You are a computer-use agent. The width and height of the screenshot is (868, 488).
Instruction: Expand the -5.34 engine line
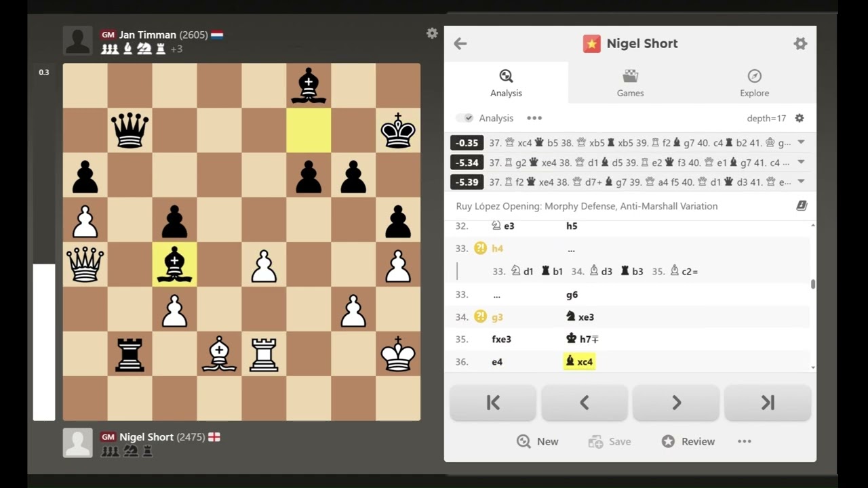[x=801, y=162]
